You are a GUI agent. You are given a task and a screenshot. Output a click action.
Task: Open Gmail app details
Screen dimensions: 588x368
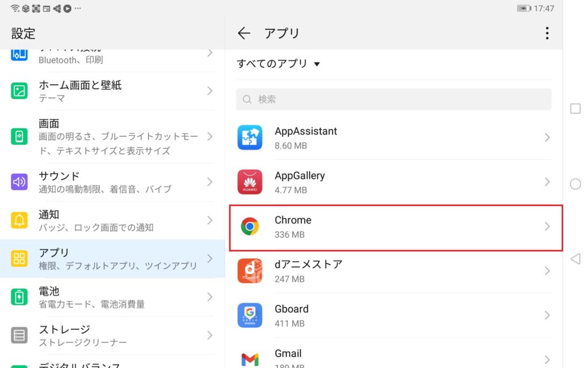(x=394, y=354)
